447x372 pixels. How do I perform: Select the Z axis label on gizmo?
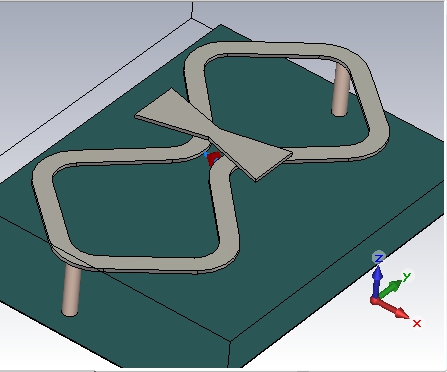coord(378,258)
